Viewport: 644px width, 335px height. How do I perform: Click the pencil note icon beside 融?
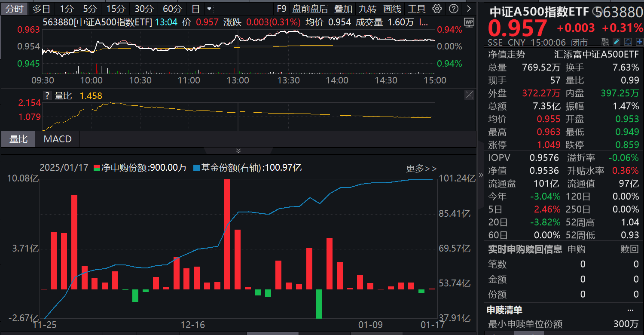pyautogui.click(x=617, y=42)
